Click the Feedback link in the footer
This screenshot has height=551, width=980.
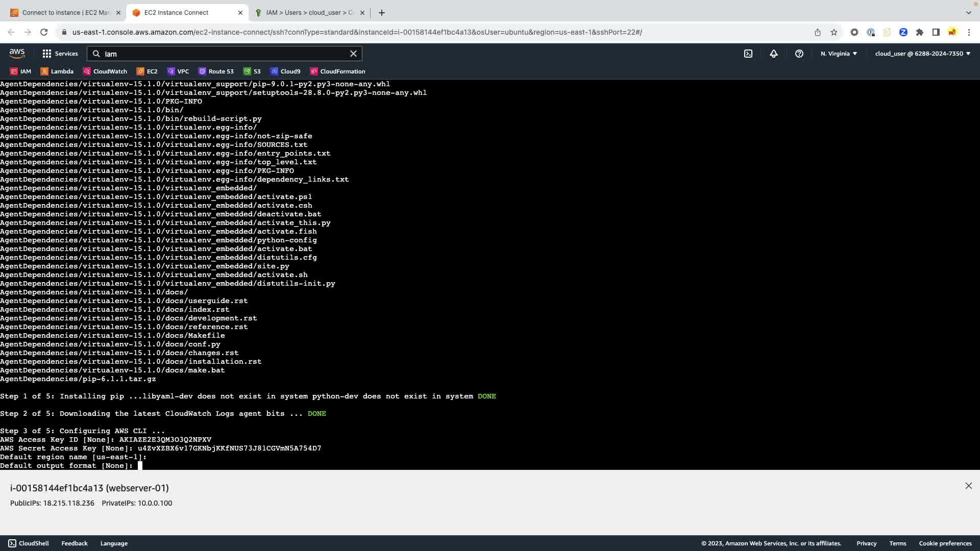[75, 543]
